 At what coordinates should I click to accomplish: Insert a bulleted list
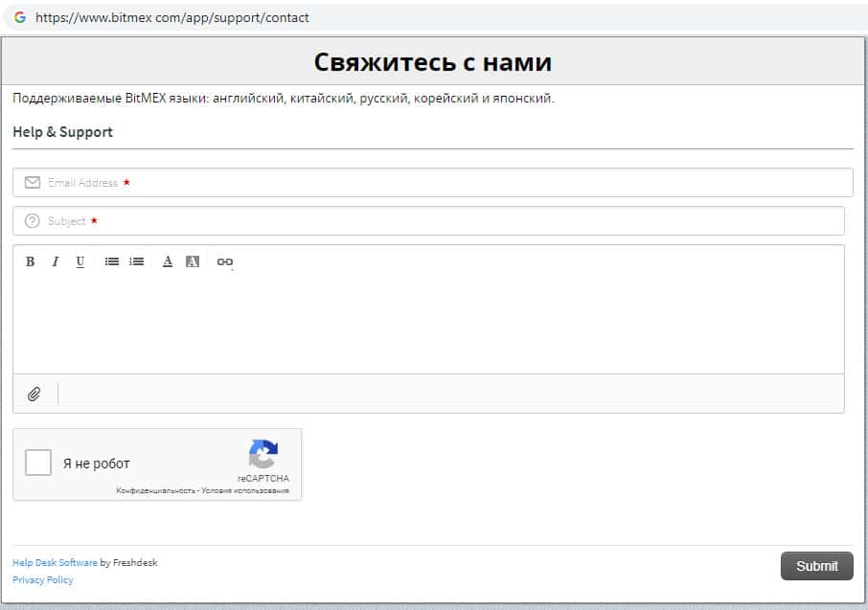112,261
